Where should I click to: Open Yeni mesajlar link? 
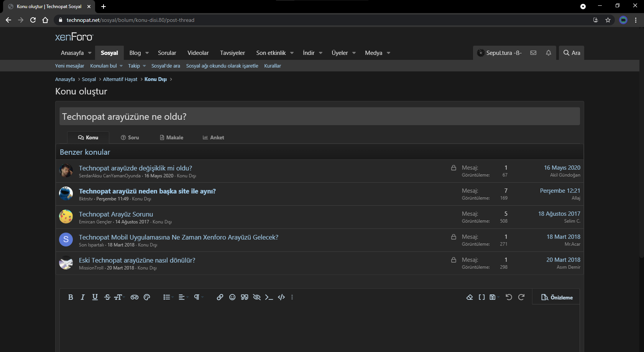70,66
